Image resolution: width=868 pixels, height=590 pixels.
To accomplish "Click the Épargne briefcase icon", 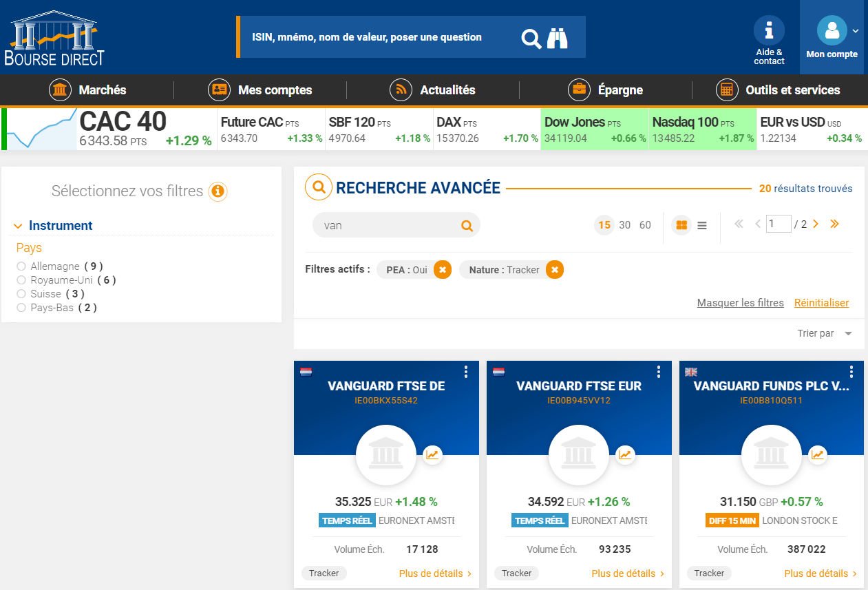I will pyautogui.click(x=580, y=90).
